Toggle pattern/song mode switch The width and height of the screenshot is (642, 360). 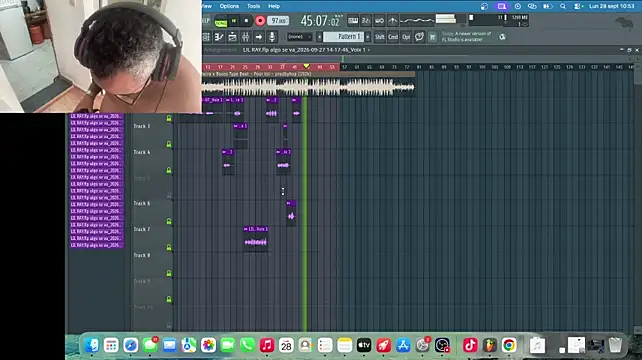tap(221, 21)
